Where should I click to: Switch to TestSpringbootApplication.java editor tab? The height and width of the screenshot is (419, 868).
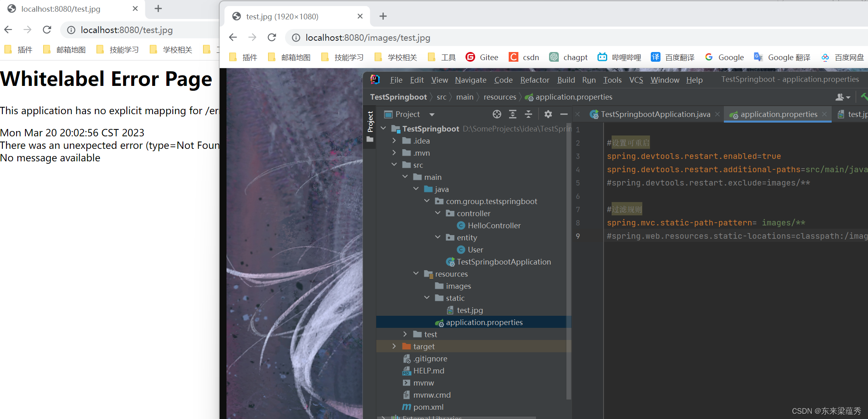pyautogui.click(x=650, y=115)
